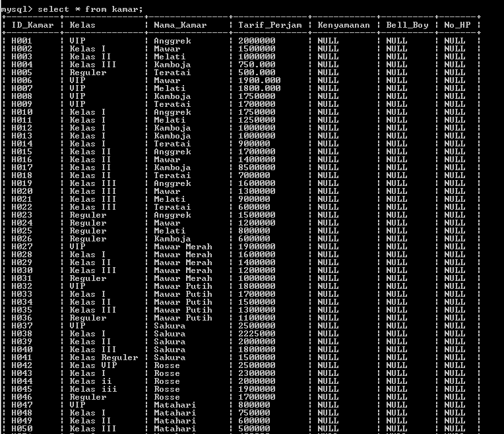
Task: Click the 1800.000 tariff value
Action: (259, 88)
